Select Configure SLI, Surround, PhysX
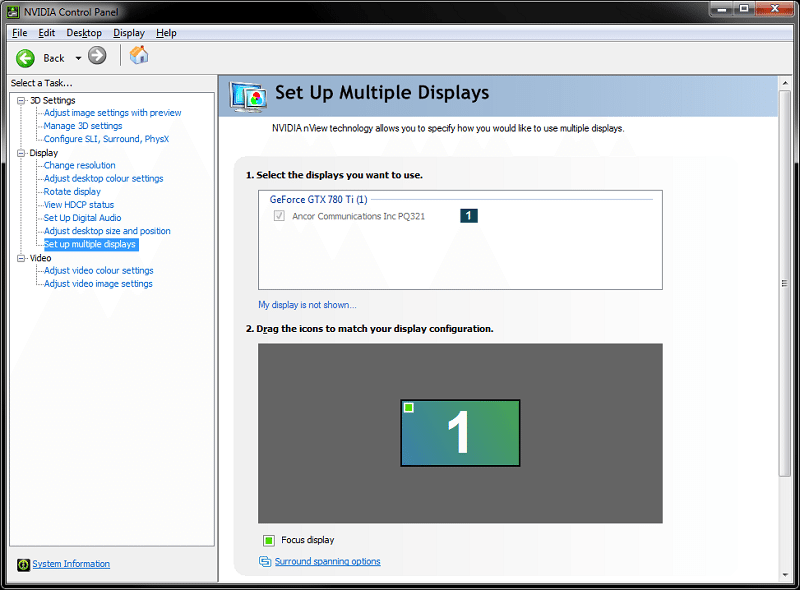 (106, 139)
